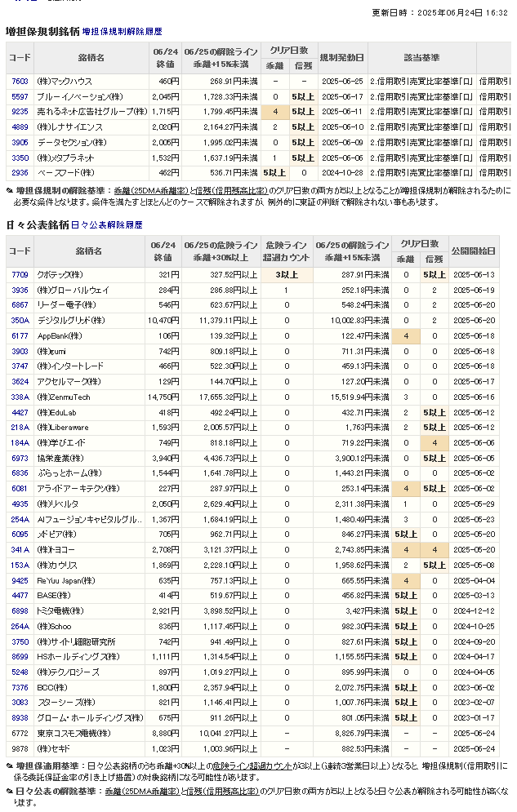Open stock code 350A デジタルグリッド

pos(20,321)
